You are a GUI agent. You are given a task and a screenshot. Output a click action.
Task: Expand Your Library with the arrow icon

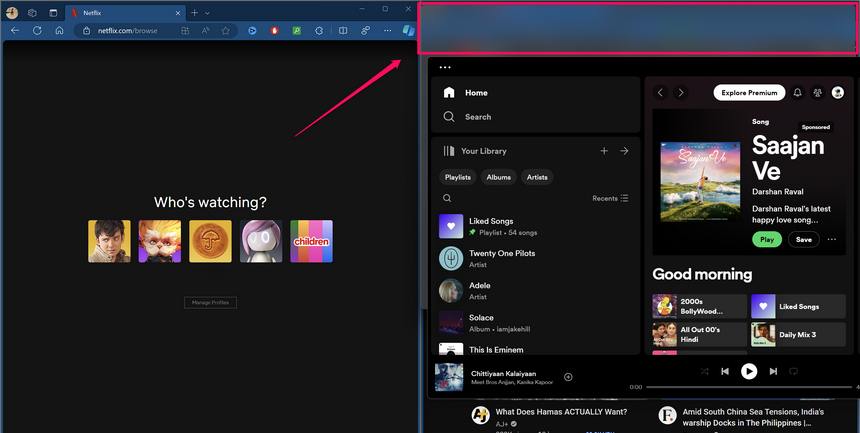(624, 151)
